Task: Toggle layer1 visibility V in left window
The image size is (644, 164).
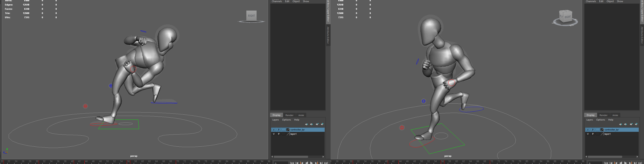Action: click(274, 134)
